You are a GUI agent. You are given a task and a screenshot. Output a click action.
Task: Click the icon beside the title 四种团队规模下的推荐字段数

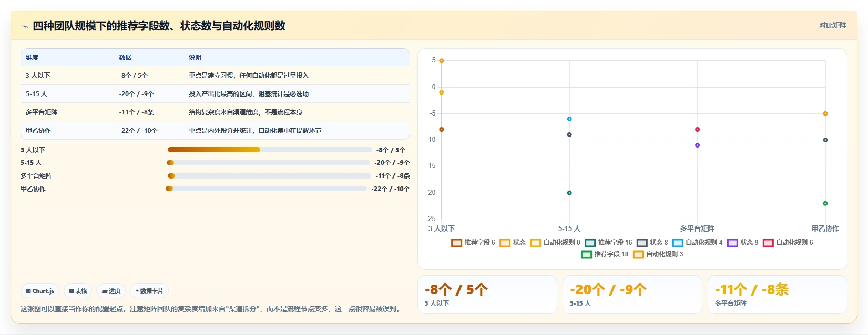coord(25,26)
